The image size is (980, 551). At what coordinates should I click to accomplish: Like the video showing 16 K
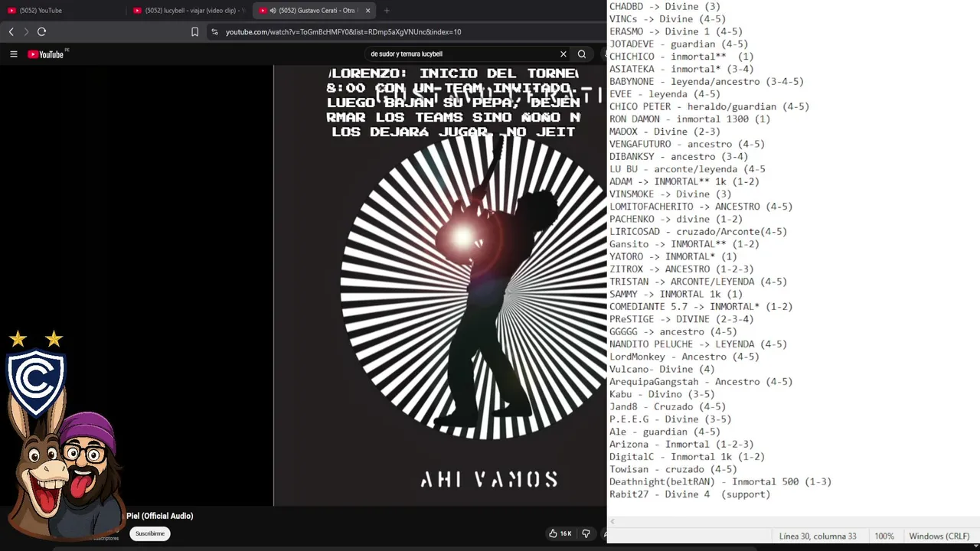click(560, 533)
